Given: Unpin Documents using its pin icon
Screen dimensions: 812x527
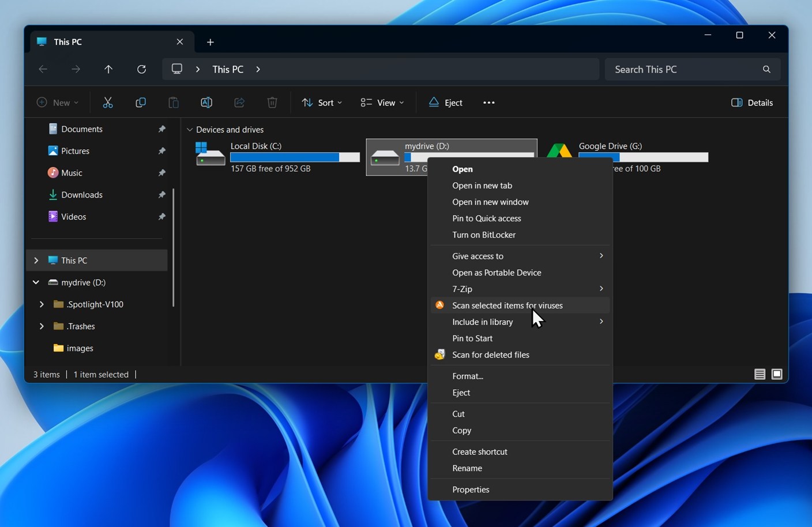Looking at the screenshot, I should [162, 129].
